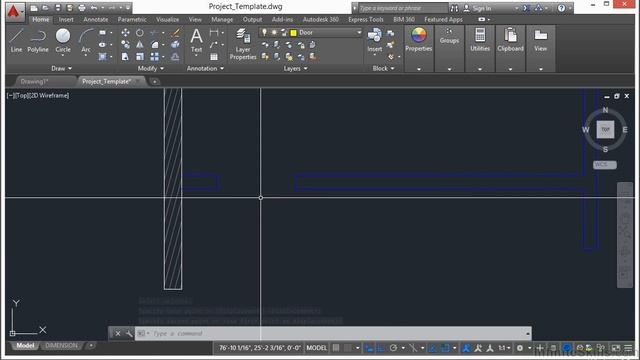The image size is (640, 360).
Task: Click the Erase tool icon in Modify
Action: [176, 33]
